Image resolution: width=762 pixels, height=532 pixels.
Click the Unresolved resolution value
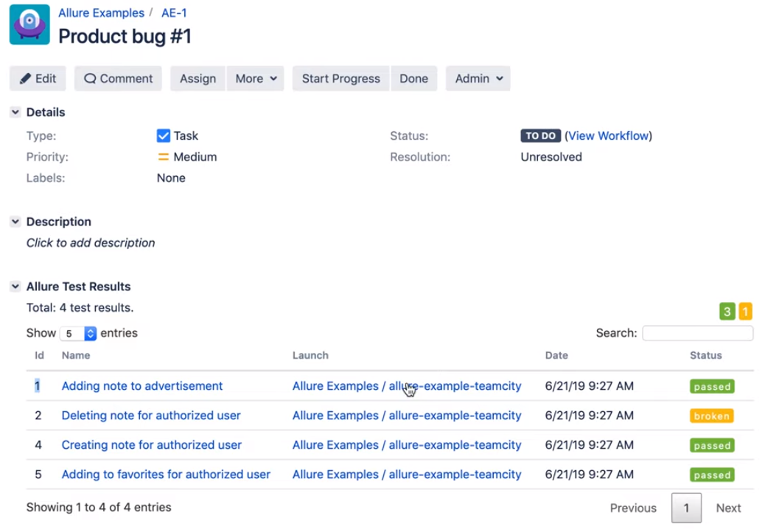551,157
